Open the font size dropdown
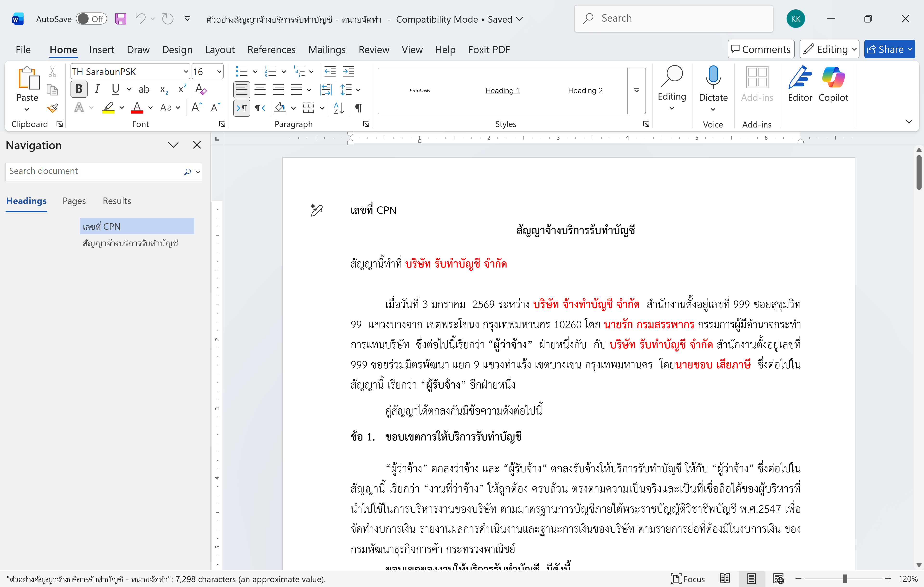This screenshot has height=587, width=924. (x=219, y=72)
